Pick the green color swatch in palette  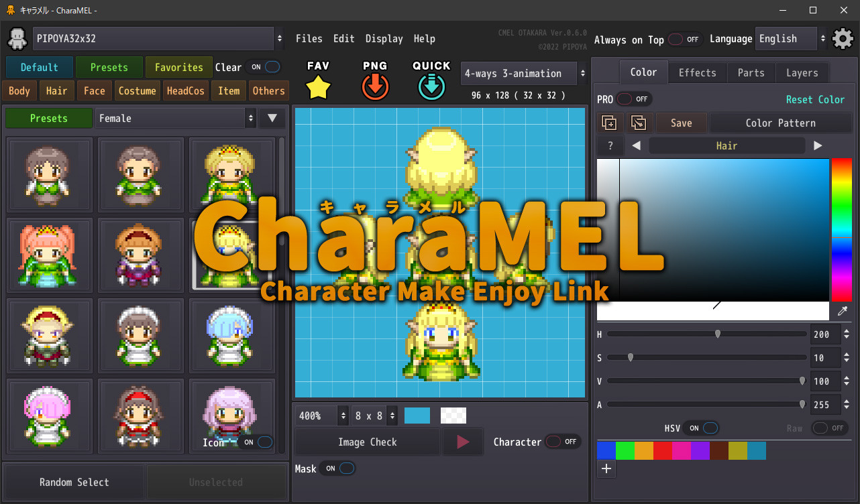pyautogui.click(x=625, y=450)
